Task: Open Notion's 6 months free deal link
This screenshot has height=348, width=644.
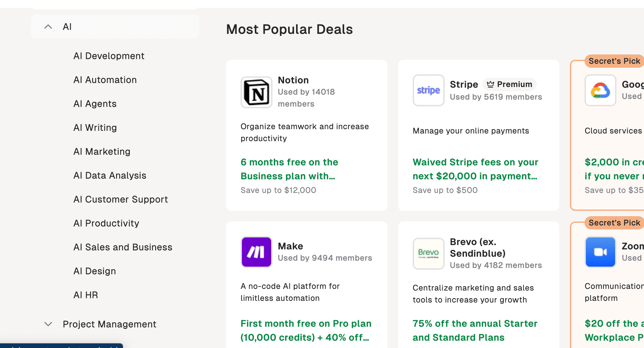Action: 289,169
